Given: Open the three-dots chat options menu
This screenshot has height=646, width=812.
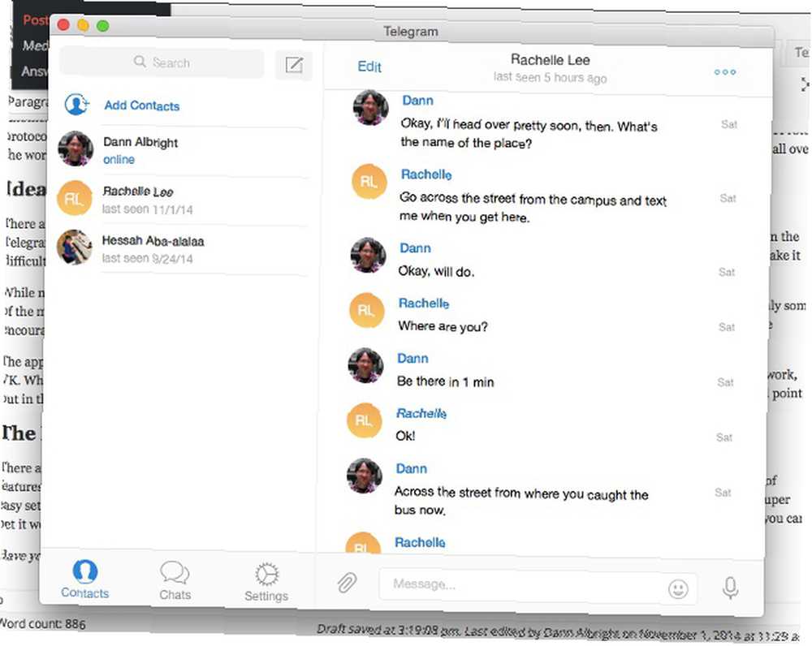Looking at the screenshot, I should pos(725,72).
